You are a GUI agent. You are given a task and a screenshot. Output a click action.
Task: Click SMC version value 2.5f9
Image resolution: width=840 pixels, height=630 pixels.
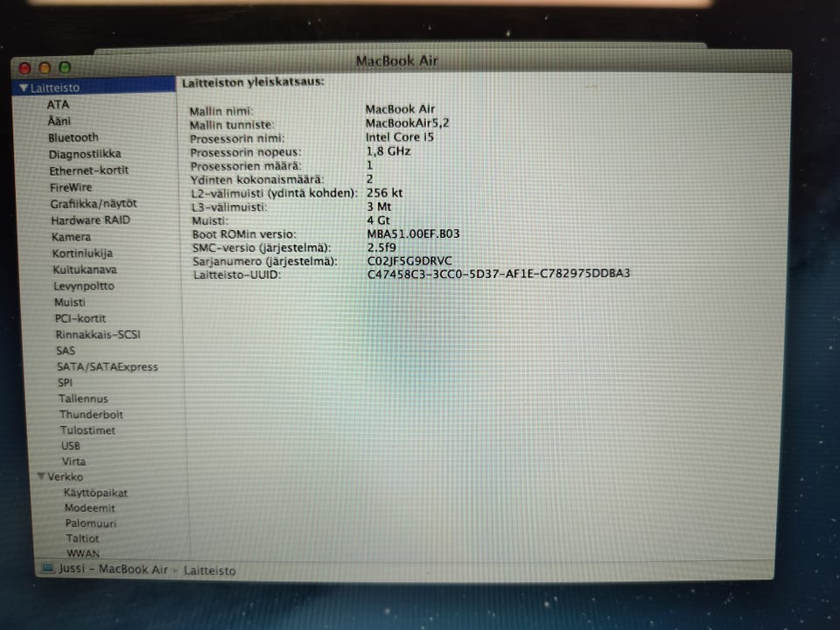click(381, 248)
